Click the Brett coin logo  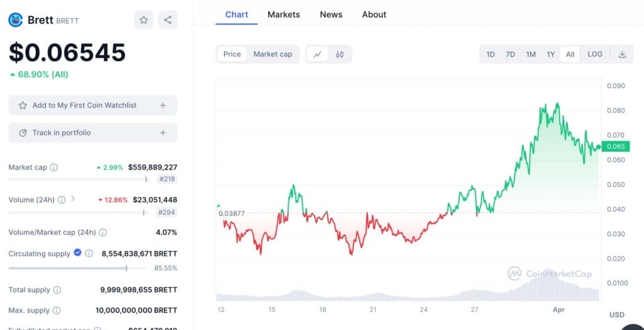[x=16, y=20]
